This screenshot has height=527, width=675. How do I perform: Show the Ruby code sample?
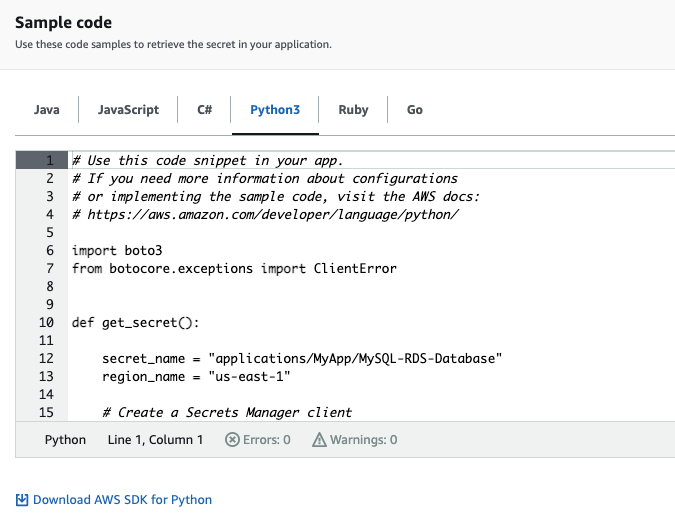pyautogui.click(x=353, y=110)
